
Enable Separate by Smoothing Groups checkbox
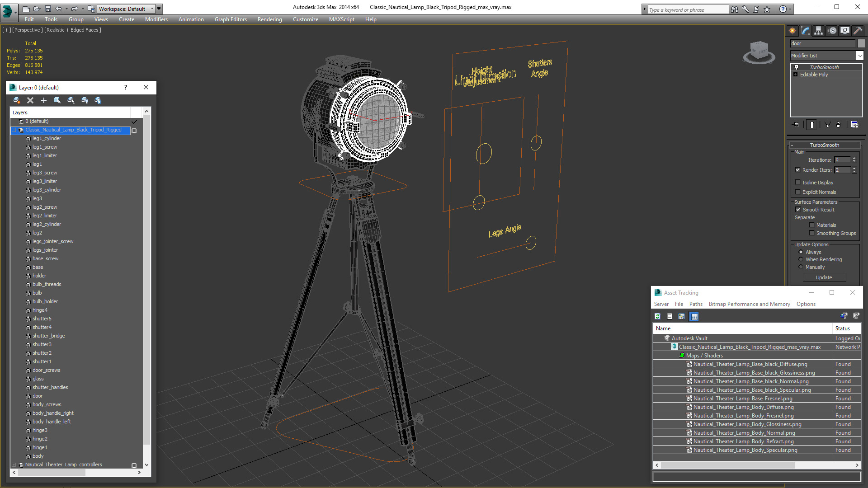812,233
